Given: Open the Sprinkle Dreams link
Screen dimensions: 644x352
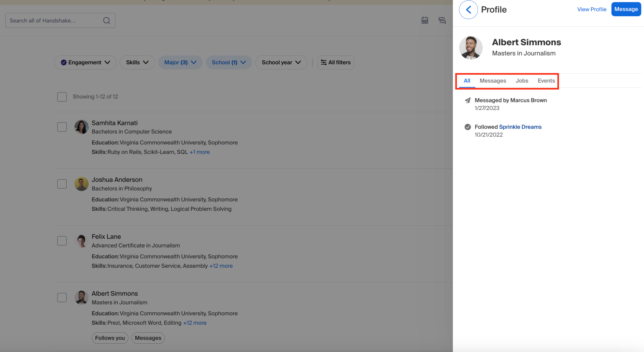Looking at the screenshot, I should 520,127.
